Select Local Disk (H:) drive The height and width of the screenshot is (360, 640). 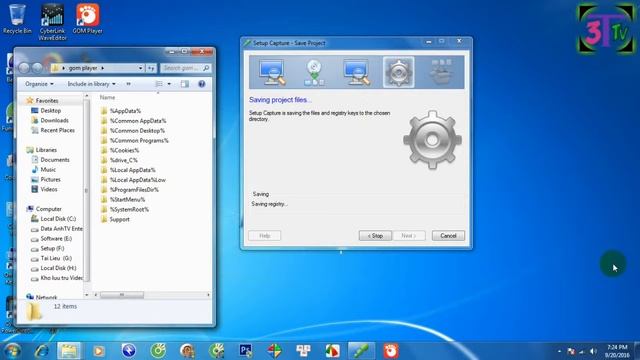click(x=58, y=268)
